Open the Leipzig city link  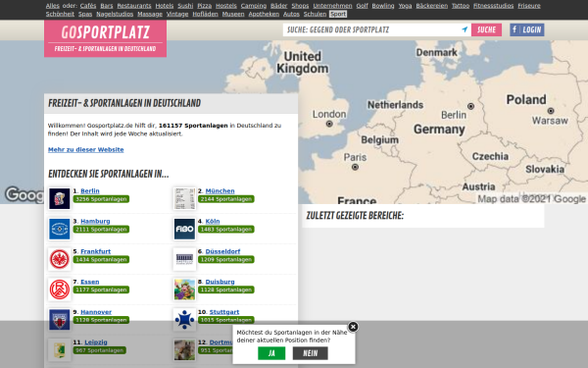click(x=96, y=342)
